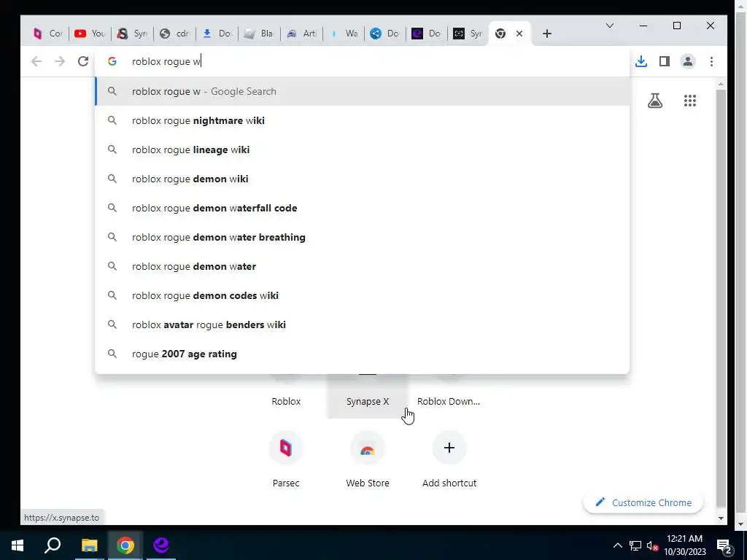The height and width of the screenshot is (560, 747).
Task: Open the tab search chevron
Action: pos(610,26)
